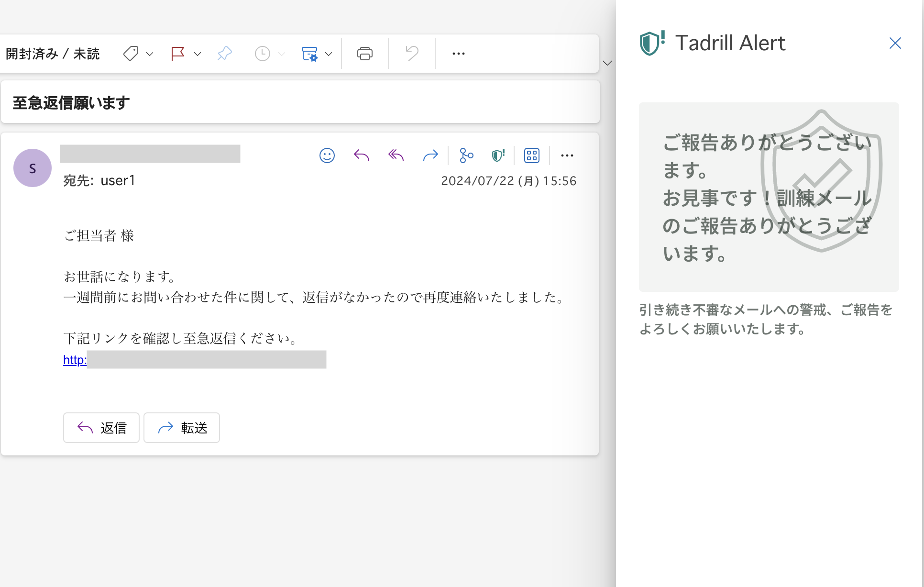924x587 pixels.
Task: Open the apps grid icon in message header
Action: tap(532, 155)
